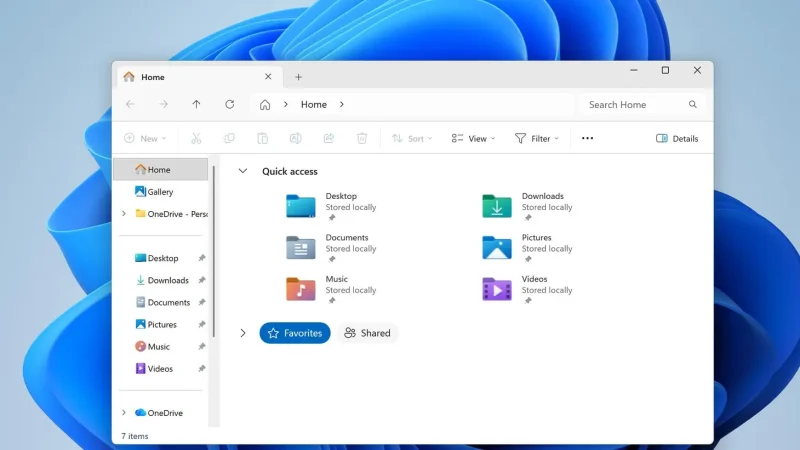The height and width of the screenshot is (450, 800).
Task: Select the Favorites pill
Action: pyautogui.click(x=295, y=333)
